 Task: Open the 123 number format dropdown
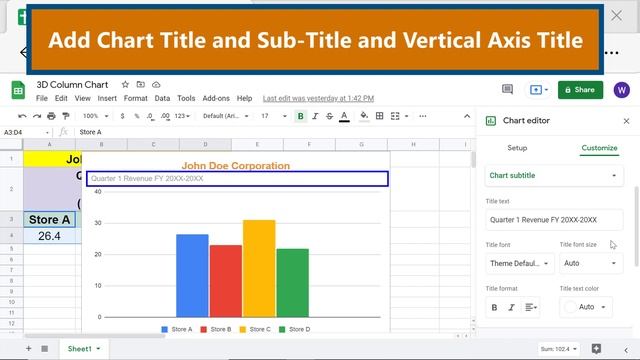click(182, 116)
